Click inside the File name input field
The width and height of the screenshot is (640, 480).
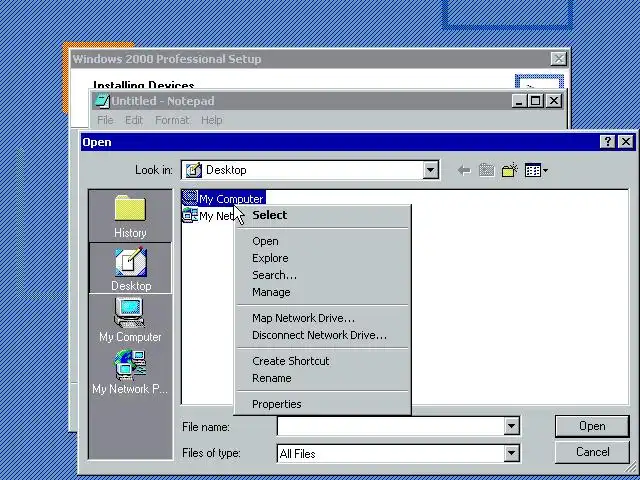[391, 427]
